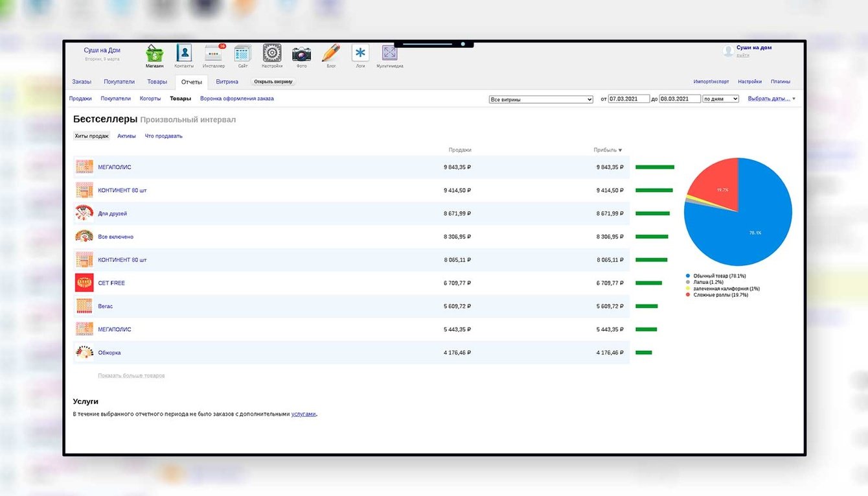Click the blue Обычный товар legend dot

pyautogui.click(x=688, y=276)
